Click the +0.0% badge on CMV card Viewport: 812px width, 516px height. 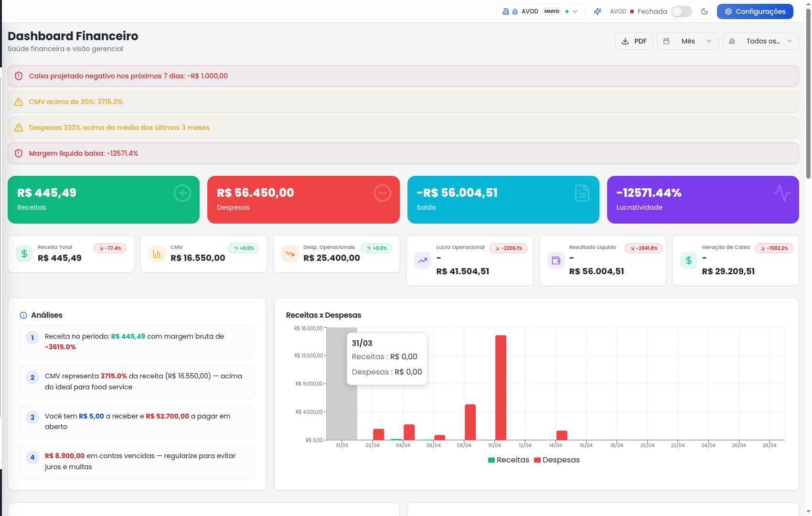244,248
